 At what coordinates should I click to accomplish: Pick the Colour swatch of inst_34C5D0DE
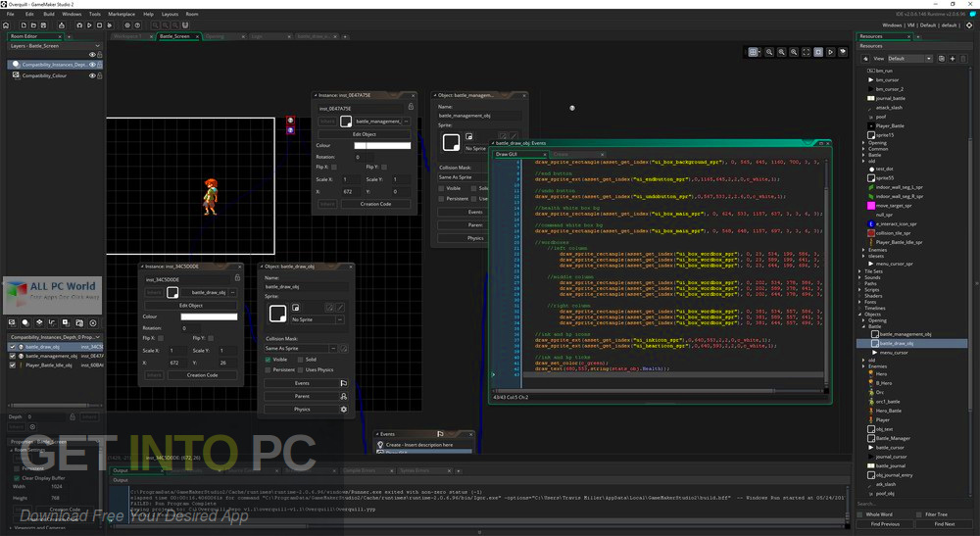click(209, 317)
